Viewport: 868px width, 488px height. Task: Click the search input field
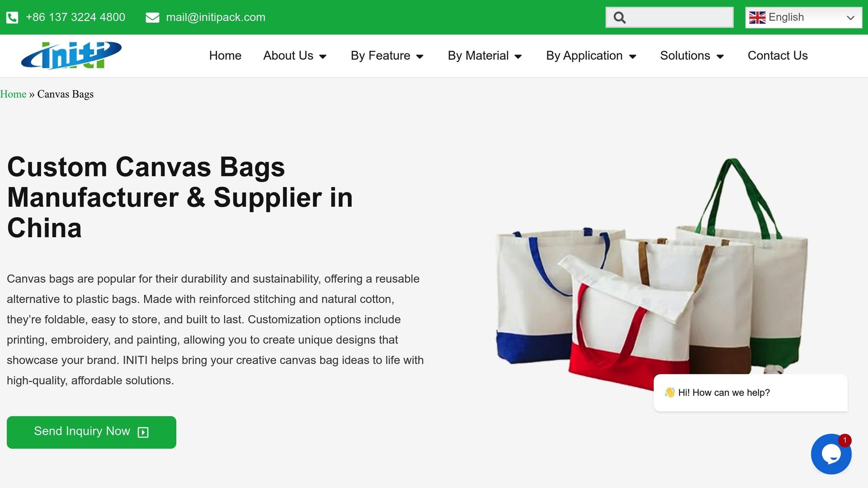[670, 17]
